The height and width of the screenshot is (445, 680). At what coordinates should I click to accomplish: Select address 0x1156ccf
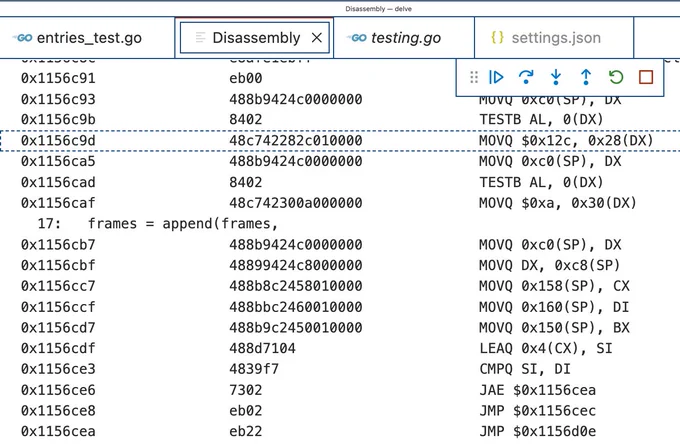pyautogui.click(x=58, y=307)
